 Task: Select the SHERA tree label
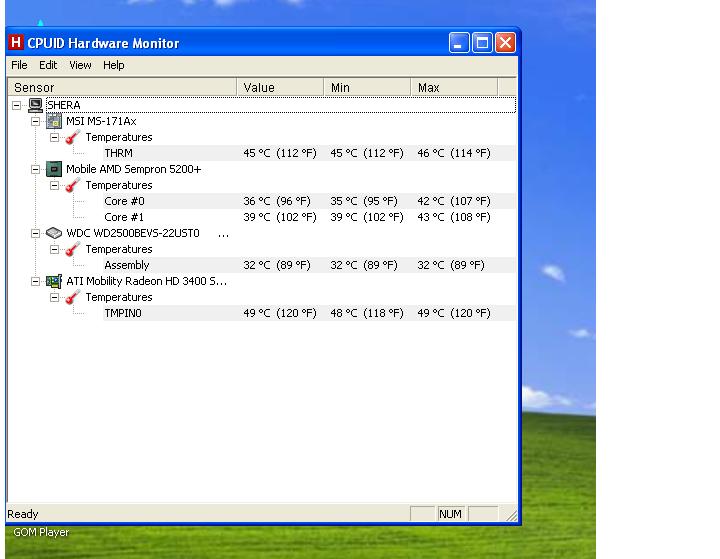tap(64, 105)
